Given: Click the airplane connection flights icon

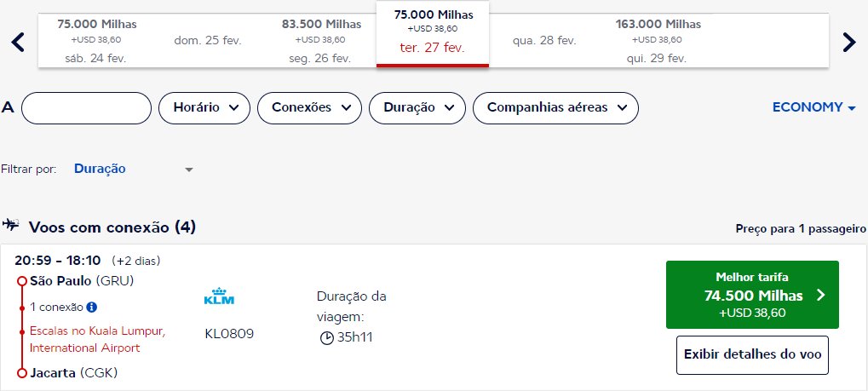Looking at the screenshot, I should (x=10, y=225).
